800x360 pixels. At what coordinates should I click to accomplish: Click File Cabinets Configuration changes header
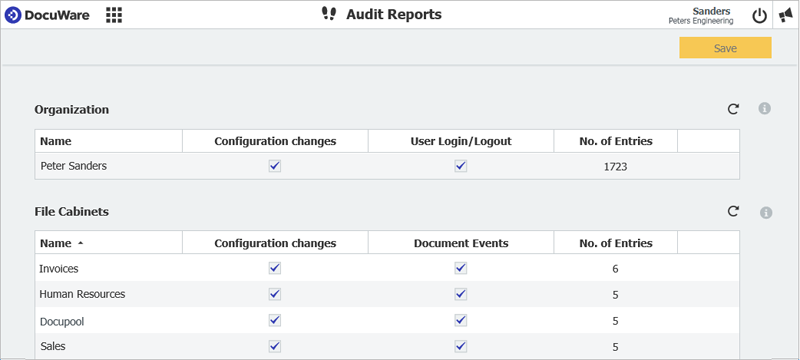coord(275,243)
